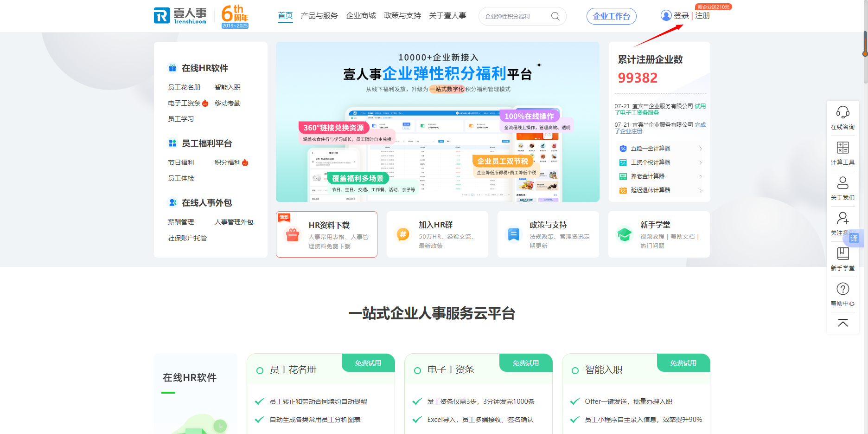Expand 延迟退休计算器 row chevron

pos(700,190)
